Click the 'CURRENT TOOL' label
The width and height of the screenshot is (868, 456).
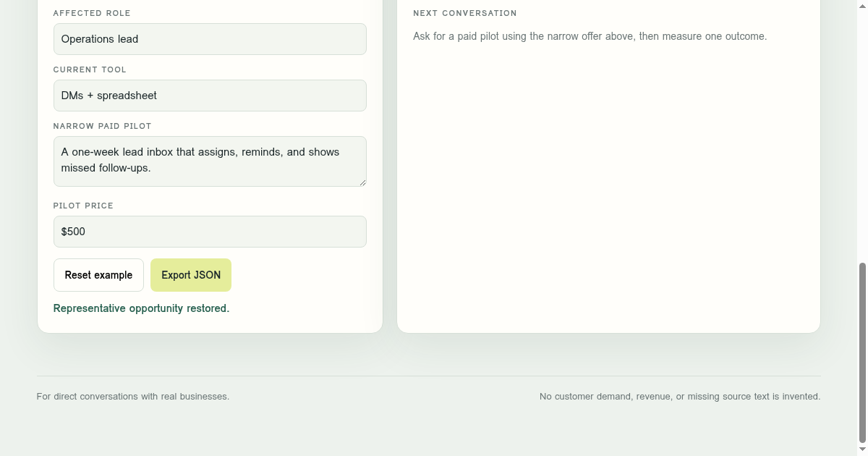click(x=90, y=69)
